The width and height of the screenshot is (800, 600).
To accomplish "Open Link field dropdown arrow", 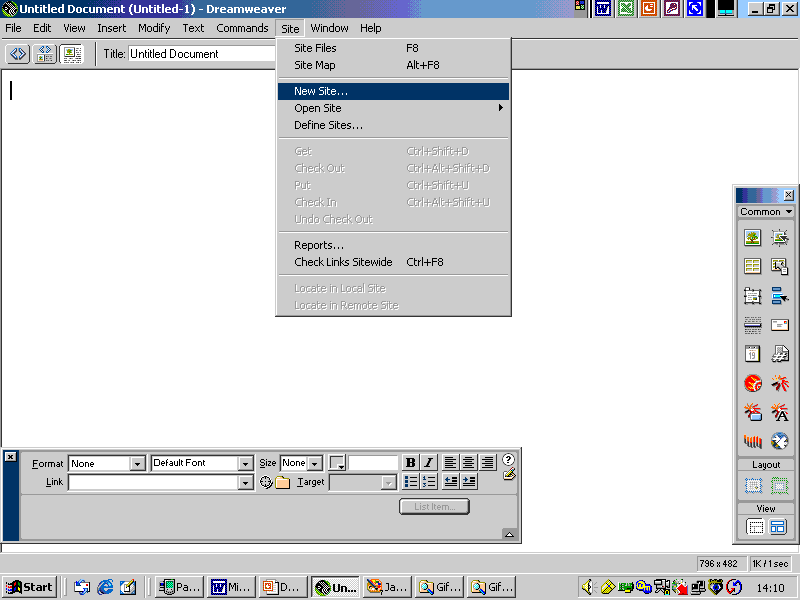I will pos(245,483).
